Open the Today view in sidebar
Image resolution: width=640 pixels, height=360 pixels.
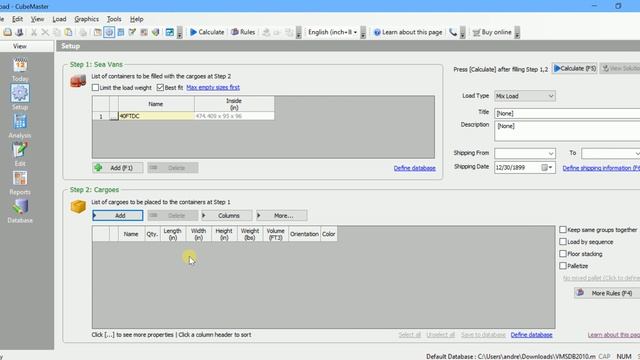tap(20, 70)
